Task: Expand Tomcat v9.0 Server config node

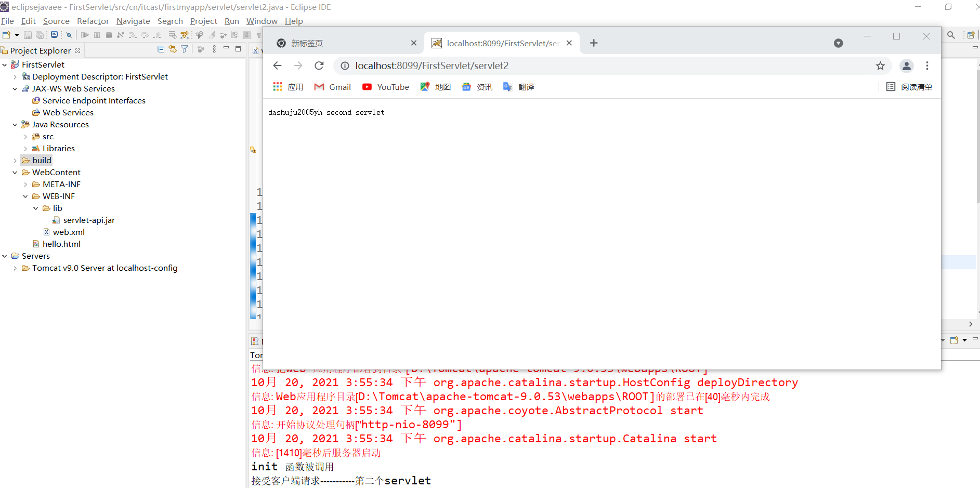Action: point(15,268)
